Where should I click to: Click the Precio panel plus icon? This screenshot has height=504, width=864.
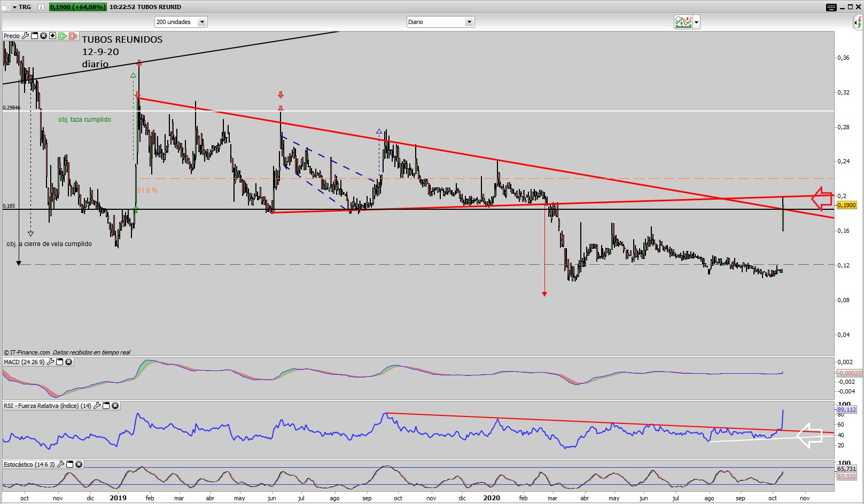pos(52,36)
